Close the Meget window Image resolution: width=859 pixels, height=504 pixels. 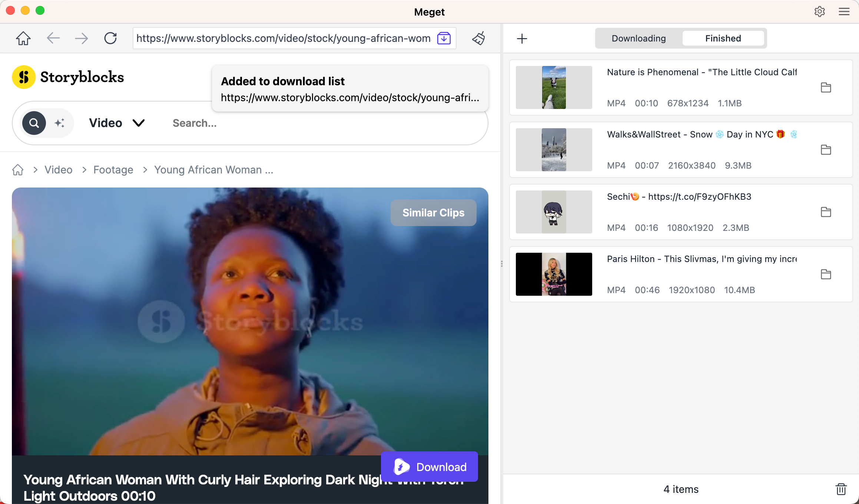tap(10, 10)
